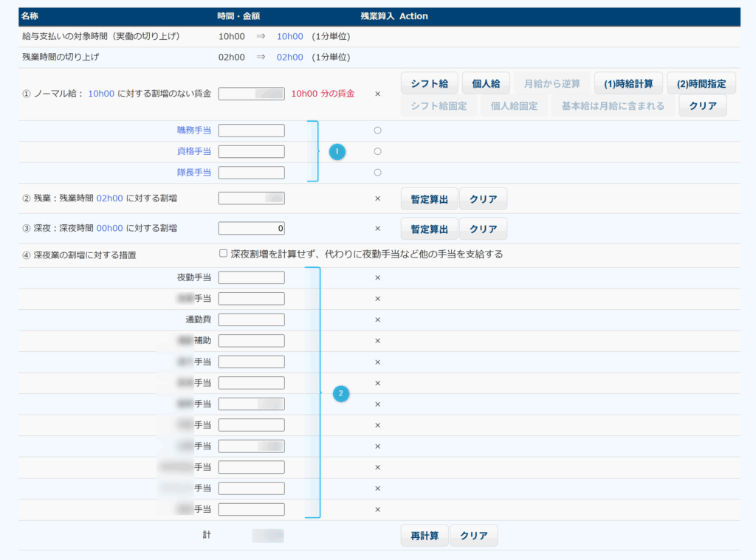This screenshot has width=756, height=560.
Task: Click the 通勤費 amount field
Action: [x=251, y=319]
